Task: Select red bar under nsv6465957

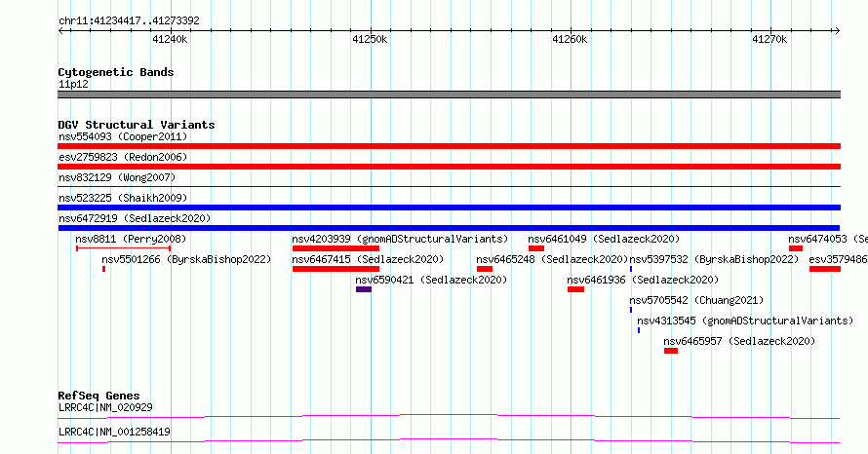Action: pos(671,351)
